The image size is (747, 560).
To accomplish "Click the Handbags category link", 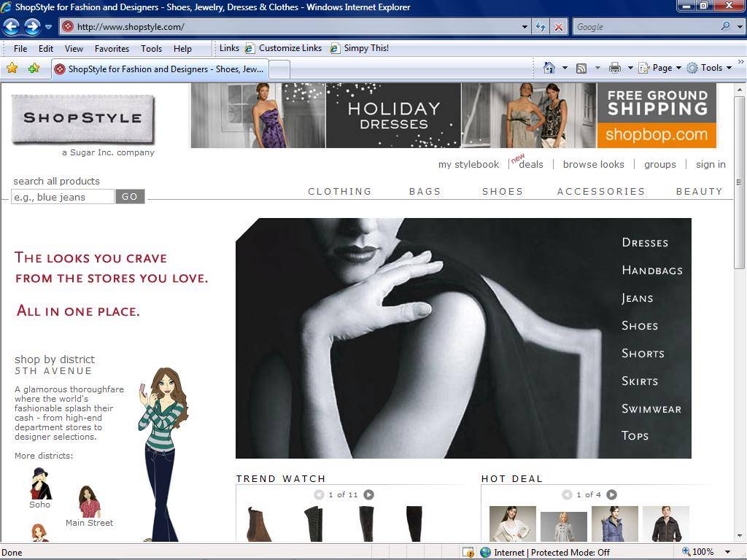I will 651,271.
